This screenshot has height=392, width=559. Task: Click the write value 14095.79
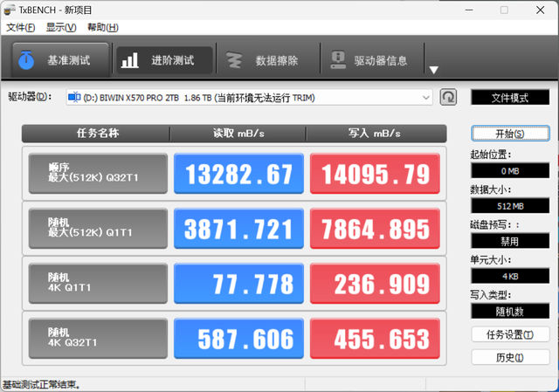coord(375,174)
